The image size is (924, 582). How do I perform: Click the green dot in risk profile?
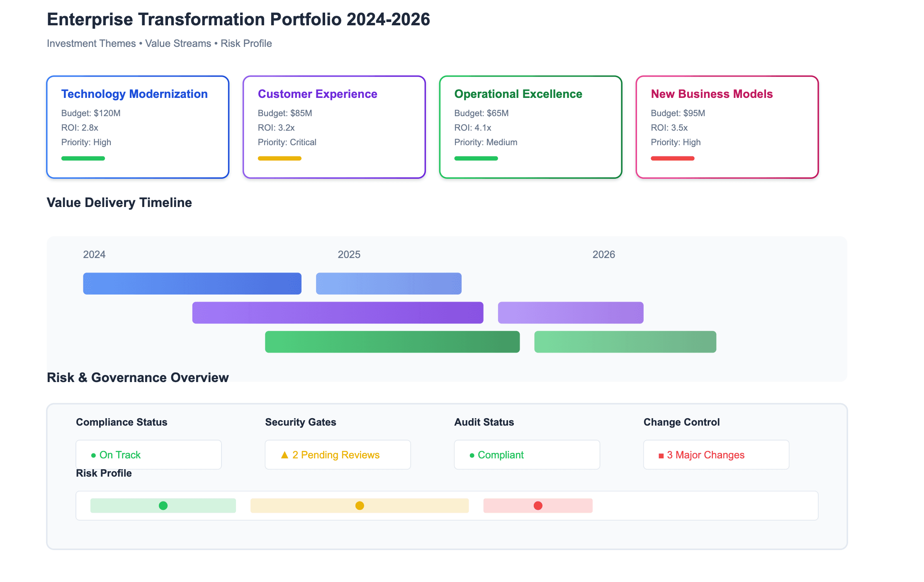tap(163, 505)
